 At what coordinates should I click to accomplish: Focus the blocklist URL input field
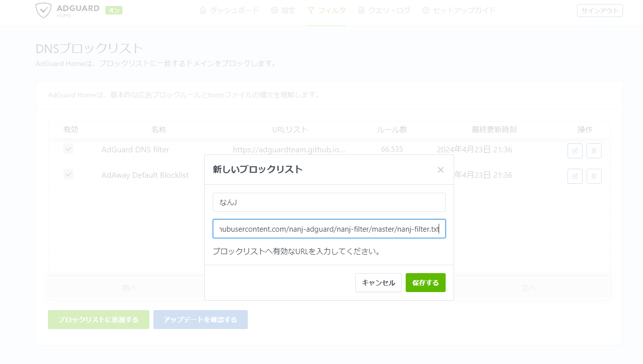click(x=329, y=229)
